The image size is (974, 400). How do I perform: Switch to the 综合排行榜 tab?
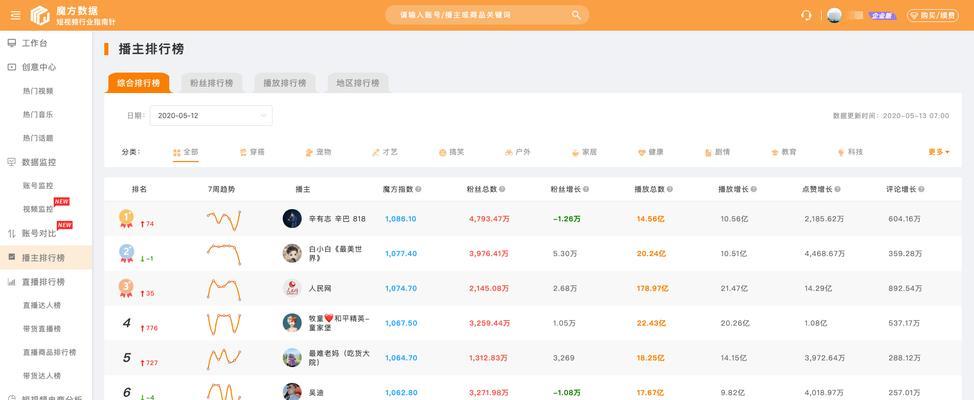(139, 83)
